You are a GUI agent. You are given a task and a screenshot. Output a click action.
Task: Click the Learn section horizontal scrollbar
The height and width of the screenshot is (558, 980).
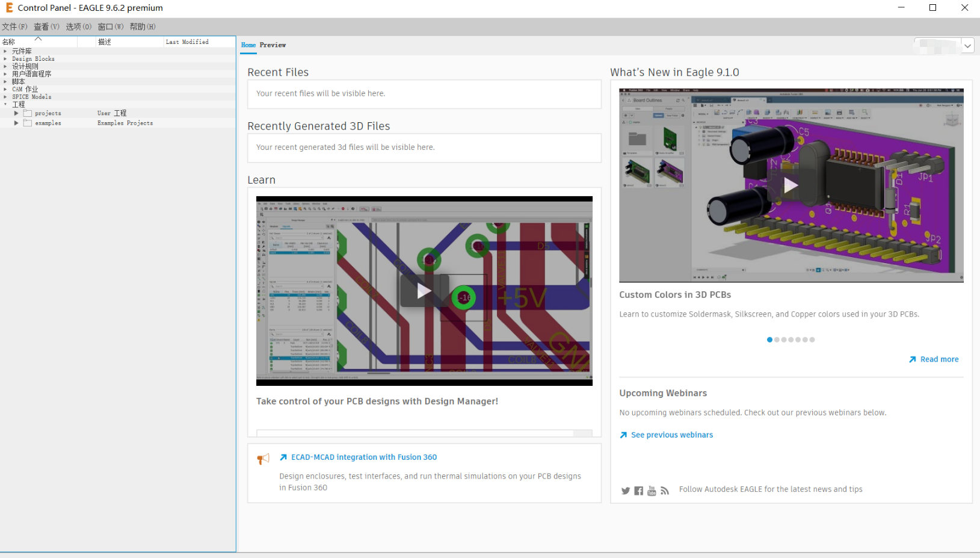(x=424, y=433)
